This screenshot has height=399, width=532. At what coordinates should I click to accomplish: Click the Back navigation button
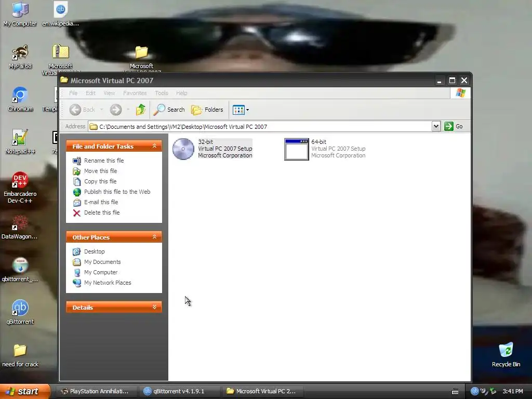click(x=83, y=110)
